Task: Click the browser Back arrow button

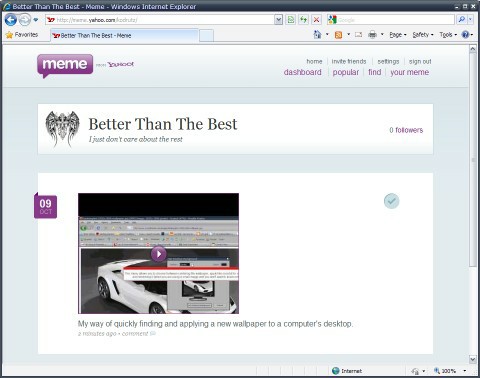Action: [11, 20]
